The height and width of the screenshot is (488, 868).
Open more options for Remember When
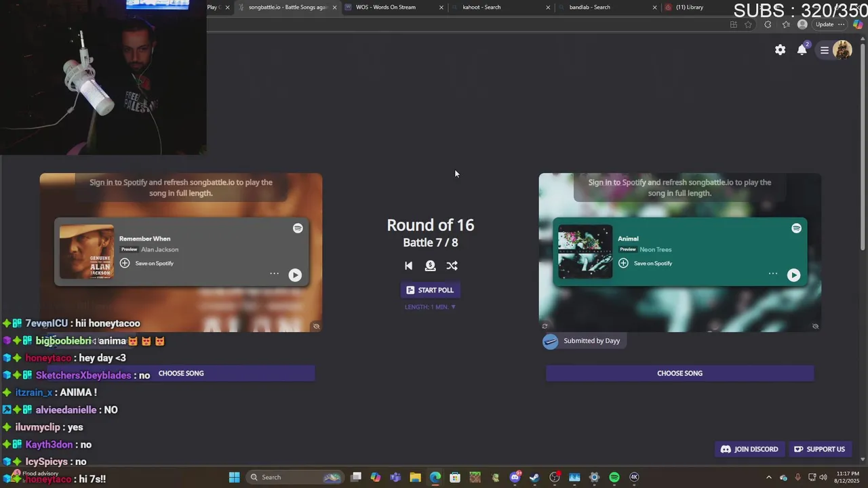point(274,274)
